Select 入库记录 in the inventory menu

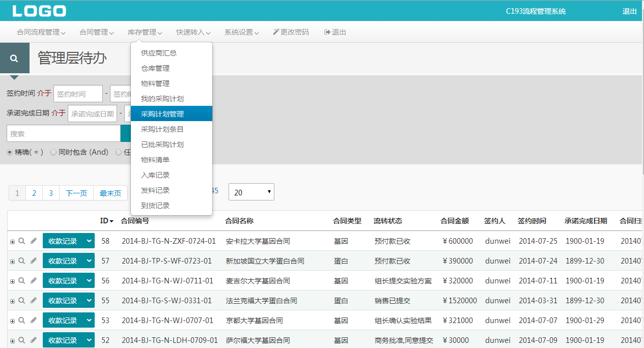[155, 175]
